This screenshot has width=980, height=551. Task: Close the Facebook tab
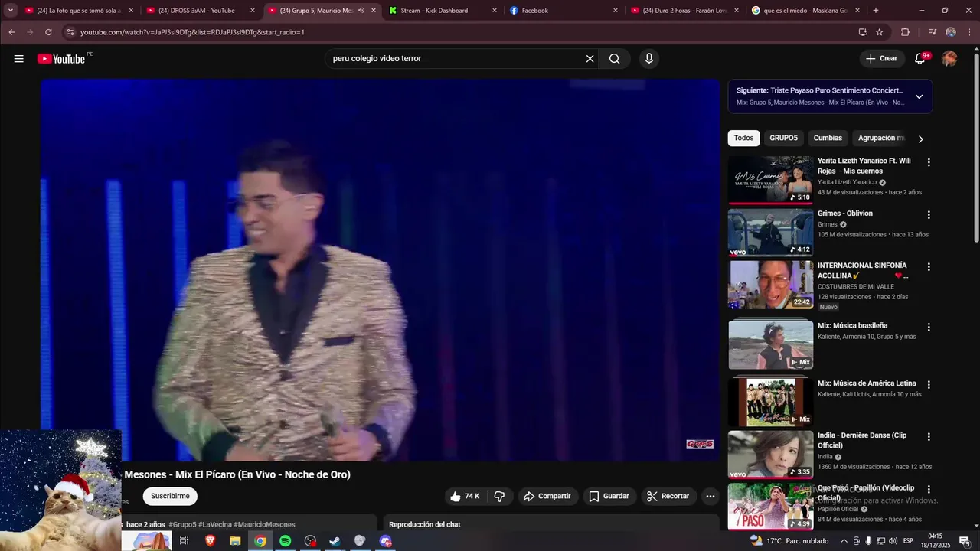pos(615,11)
